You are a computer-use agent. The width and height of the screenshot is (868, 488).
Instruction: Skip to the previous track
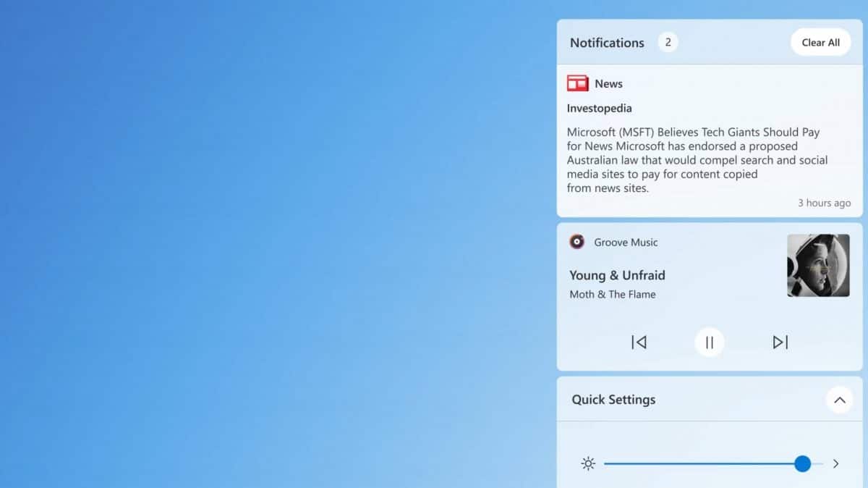coord(639,342)
